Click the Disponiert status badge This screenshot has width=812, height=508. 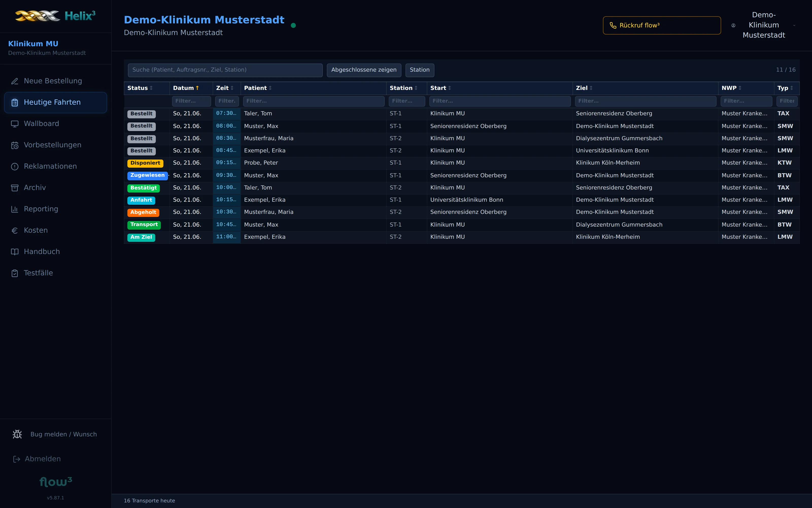click(x=145, y=163)
